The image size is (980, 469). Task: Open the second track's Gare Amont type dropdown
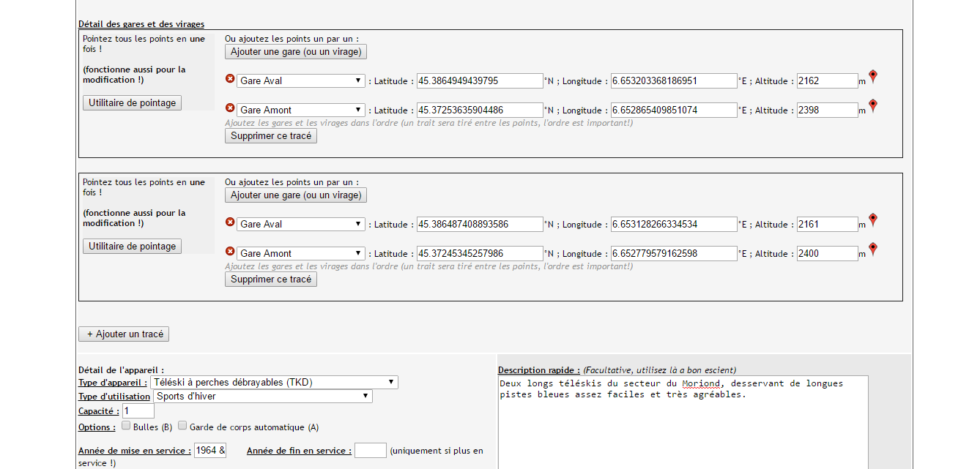coord(300,253)
